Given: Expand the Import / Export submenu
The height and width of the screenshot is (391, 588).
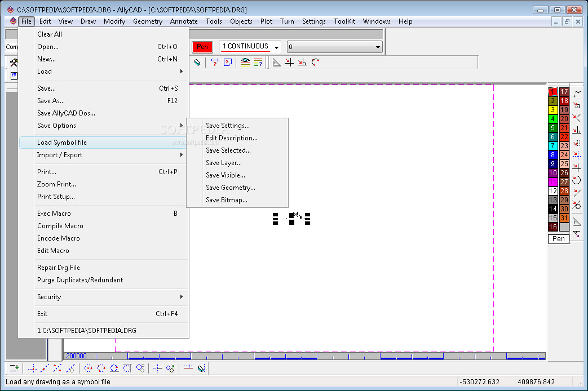Looking at the screenshot, I should pos(104,155).
